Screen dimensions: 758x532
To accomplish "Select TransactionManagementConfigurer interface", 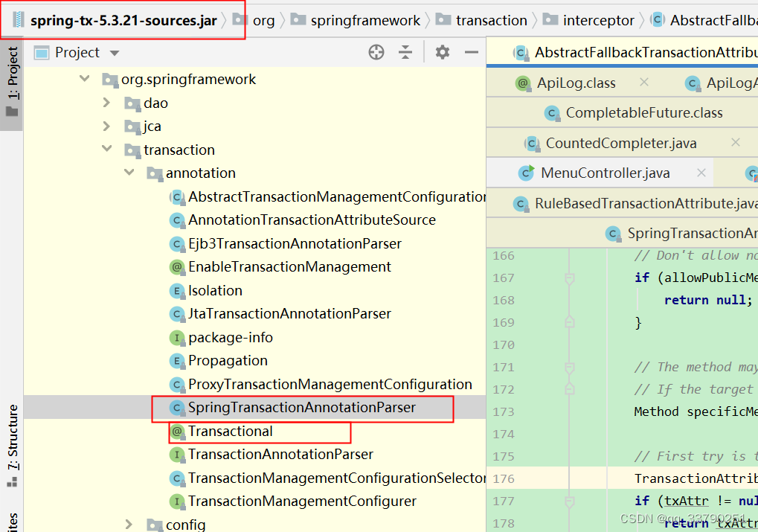I will [x=293, y=501].
